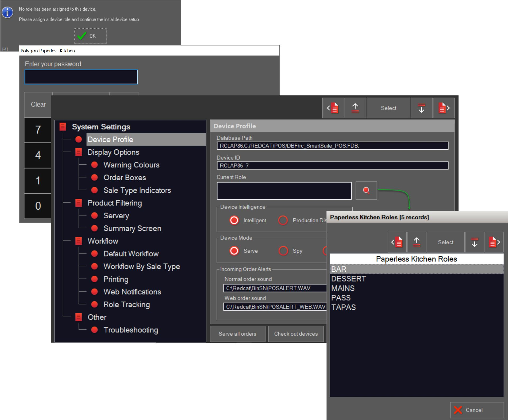Select the TAPAS role

tap(417, 307)
